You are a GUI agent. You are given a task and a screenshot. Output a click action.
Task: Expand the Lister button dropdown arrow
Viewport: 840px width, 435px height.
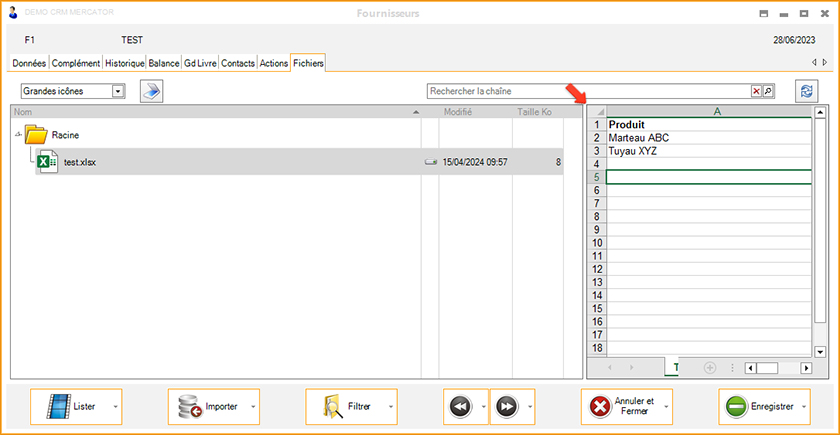coord(116,407)
